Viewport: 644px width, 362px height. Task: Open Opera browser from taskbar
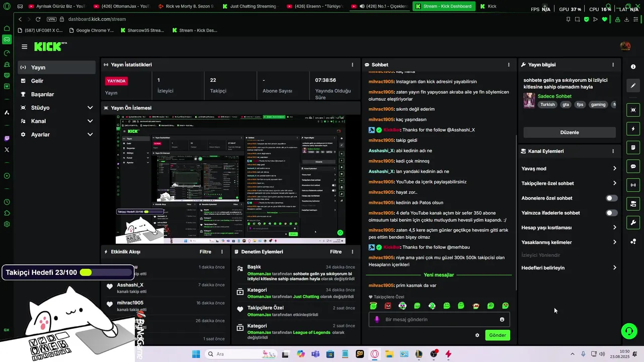tap(374, 354)
